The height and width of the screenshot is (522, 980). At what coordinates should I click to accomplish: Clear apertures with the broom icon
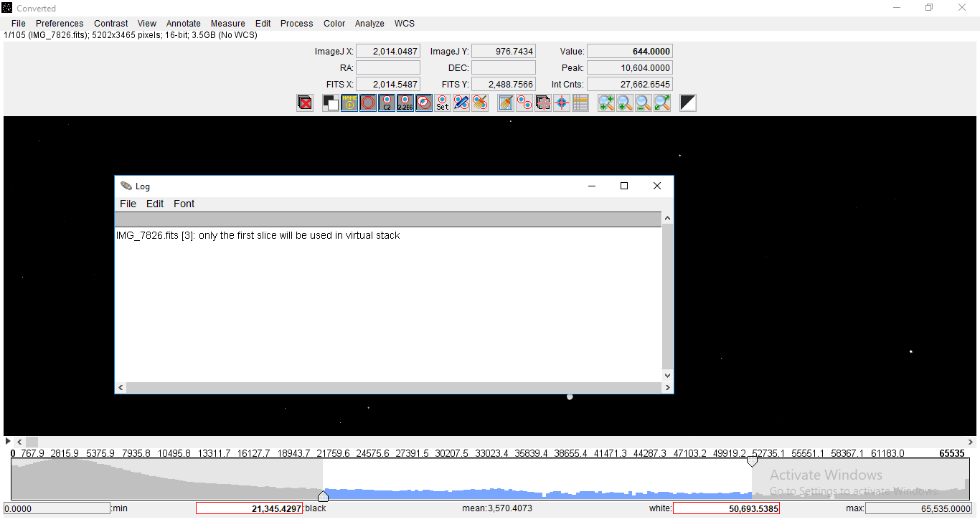[480, 103]
